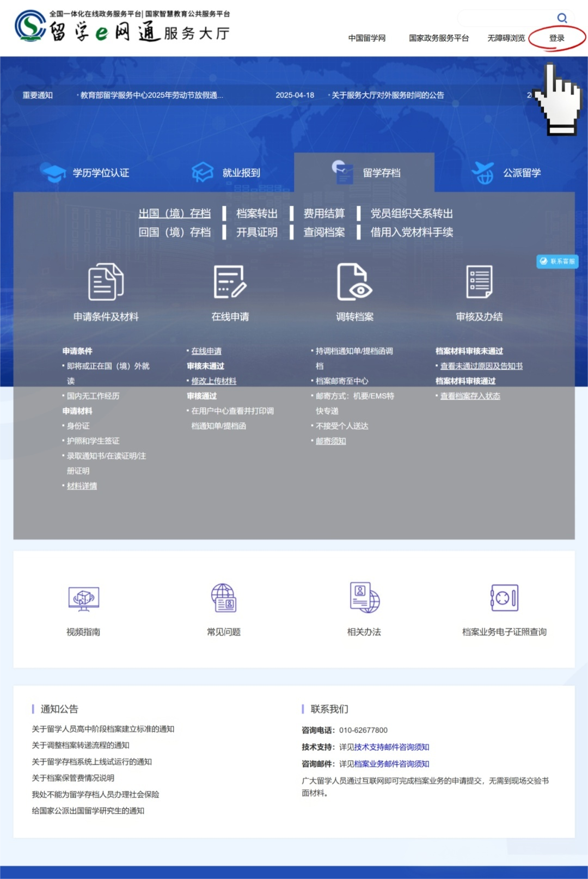Image resolution: width=588 pixels, height=879 pixels.
Task: Click the 查看未通过原因及告知书 link
Action: [x=481, y=366]
